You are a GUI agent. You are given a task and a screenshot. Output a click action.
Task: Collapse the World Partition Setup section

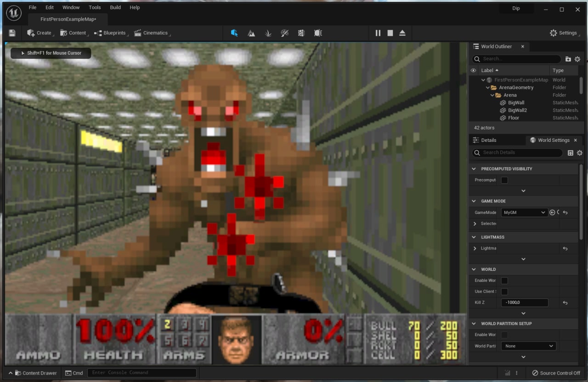(474, 324)
